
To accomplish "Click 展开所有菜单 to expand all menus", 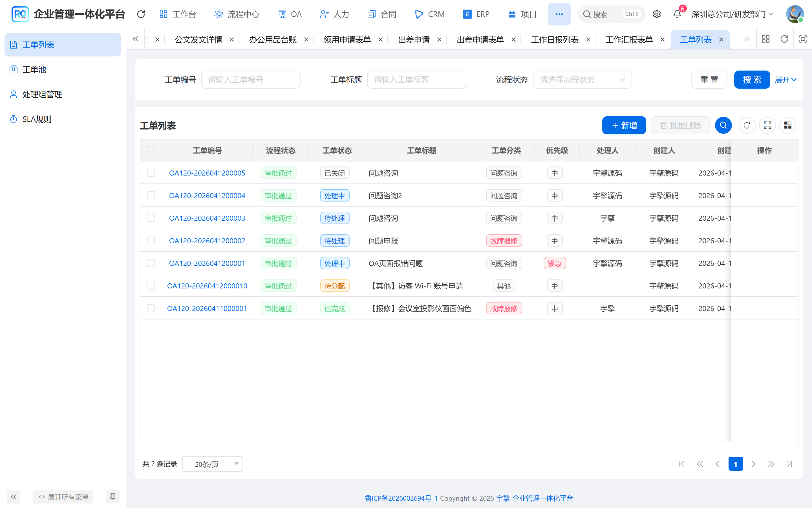I will [63, 497].
